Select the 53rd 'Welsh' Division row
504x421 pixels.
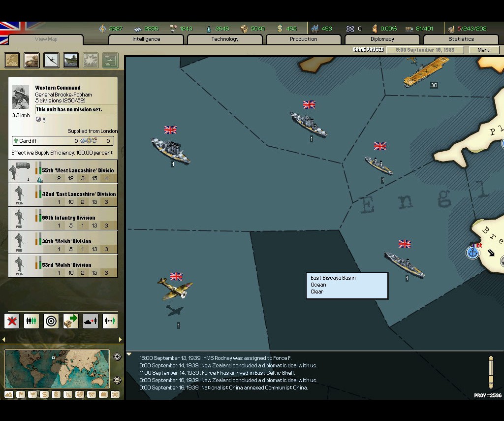(63, 266)
